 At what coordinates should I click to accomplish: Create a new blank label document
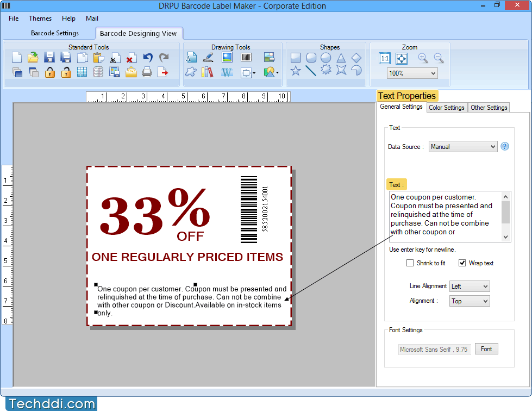point(17,58)
